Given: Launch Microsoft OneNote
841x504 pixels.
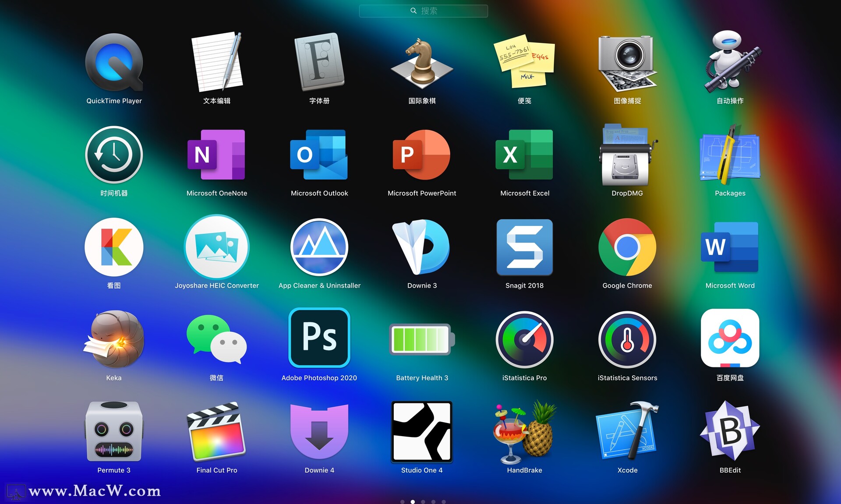Looking at the screenshot, I should [216, 155].
